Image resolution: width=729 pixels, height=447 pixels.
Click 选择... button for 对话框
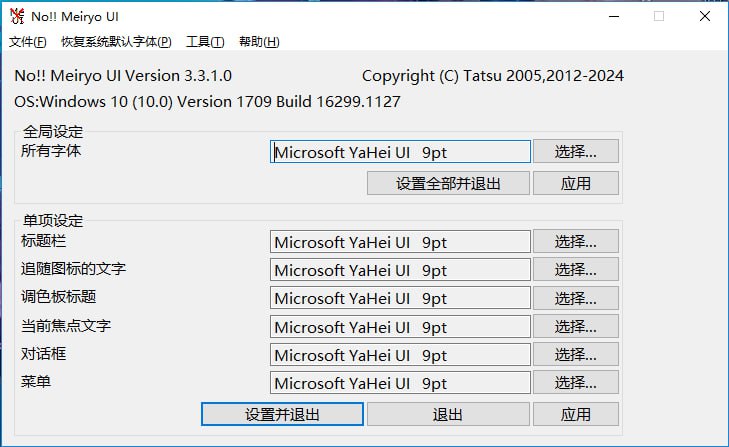576,354
